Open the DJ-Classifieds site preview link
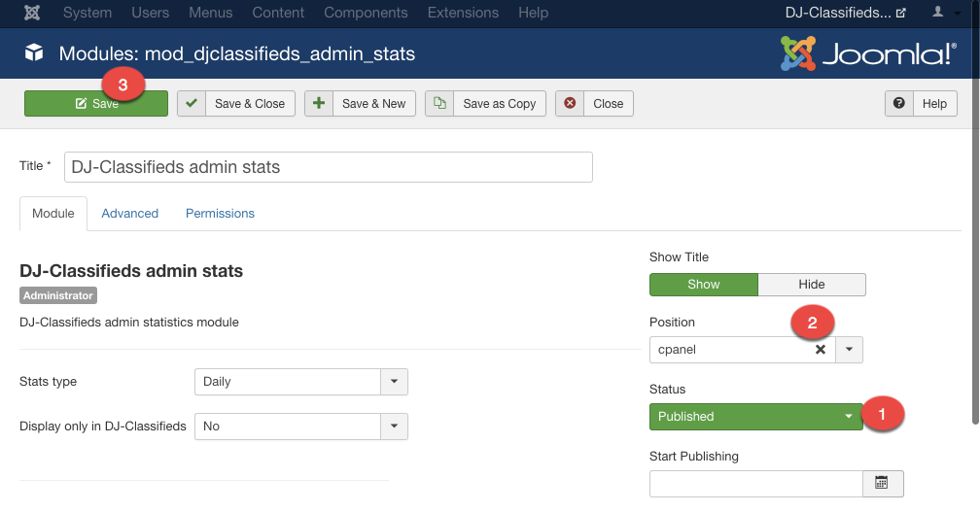This screenshot has width=980, height=512. (846, 13)
